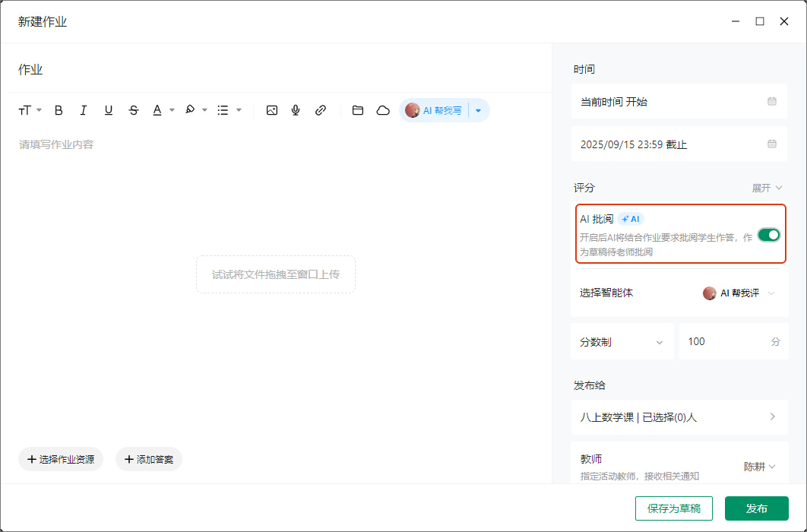This screenshot has height=532, width=807.
Task: Click the microphone audio icon
Action: tap(296, 110)
